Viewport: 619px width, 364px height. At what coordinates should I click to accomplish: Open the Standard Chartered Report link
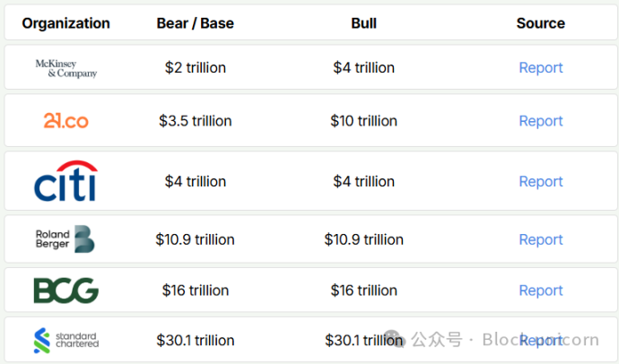(x=540, y=341)
